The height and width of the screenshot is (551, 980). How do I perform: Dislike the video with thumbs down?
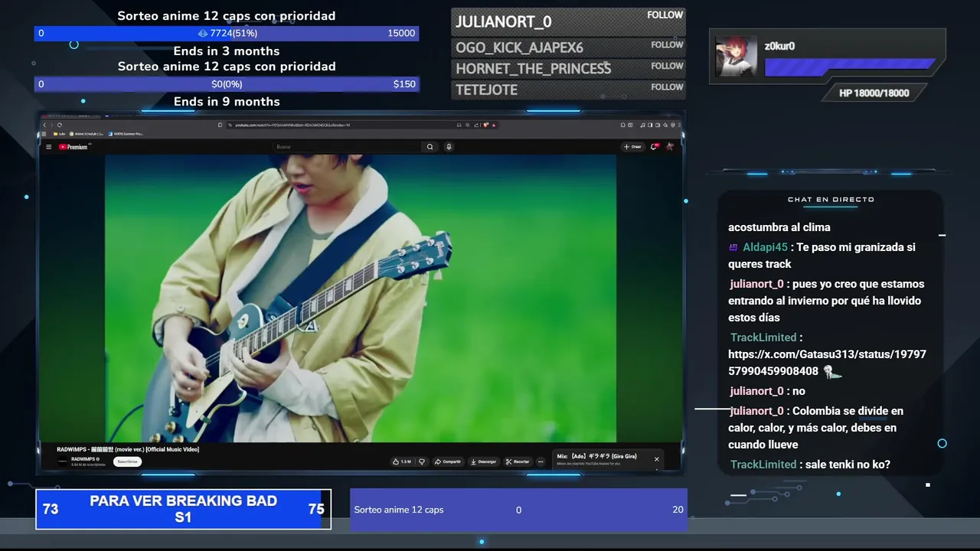click(x=421, y=461)
